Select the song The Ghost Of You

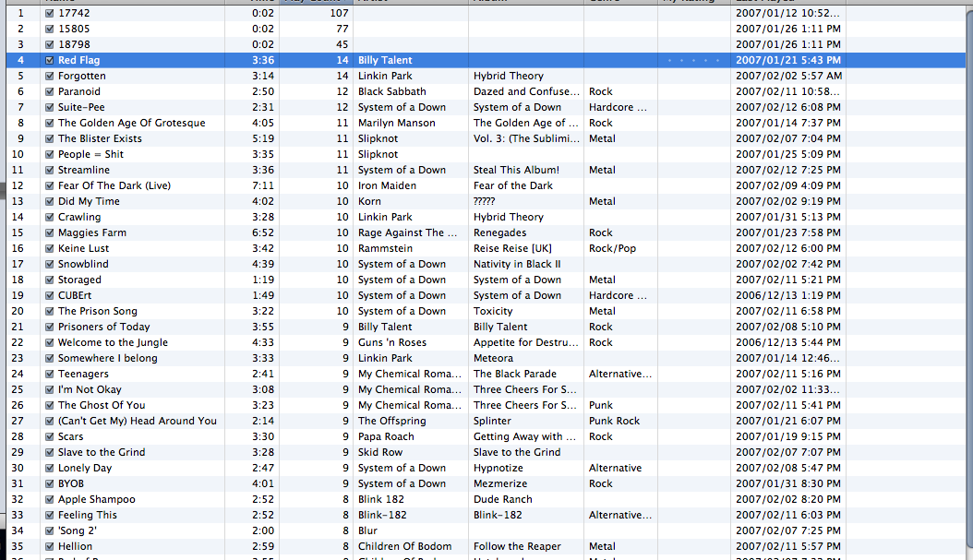pyautogui.click(x=102, y=405)
